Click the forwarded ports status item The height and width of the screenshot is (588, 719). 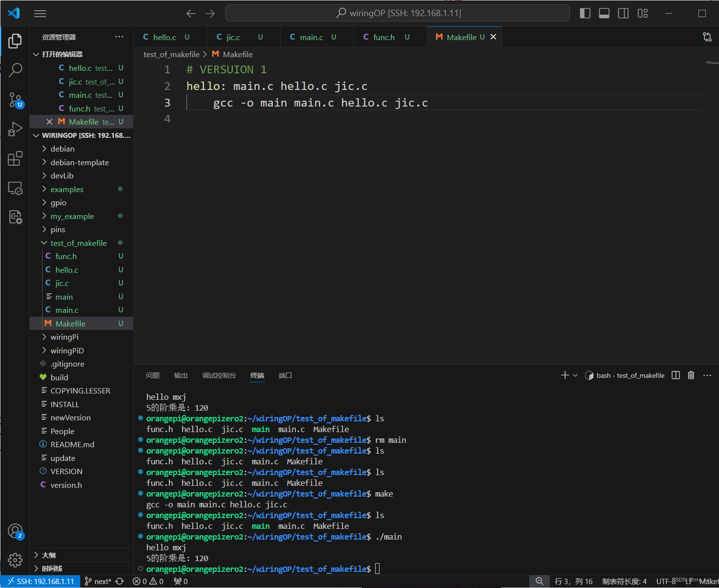180,582
